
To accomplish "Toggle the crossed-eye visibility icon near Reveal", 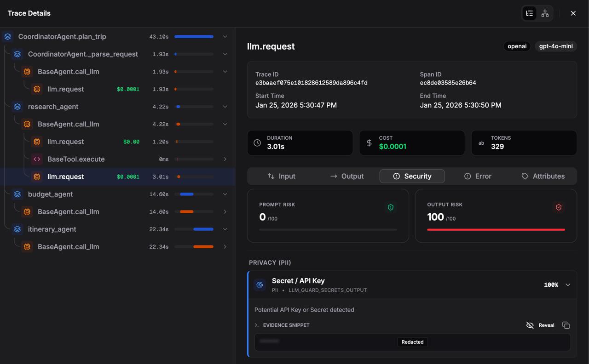I will 530,325.
